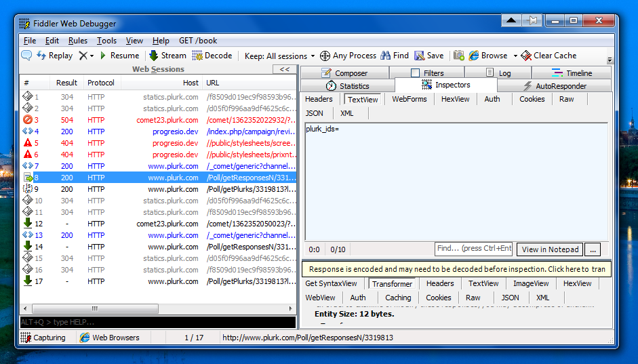The width and height of the screenshot is (638, 364).
Task: Open the Keep: All sessions dropdown
Action: coord(275,56)
